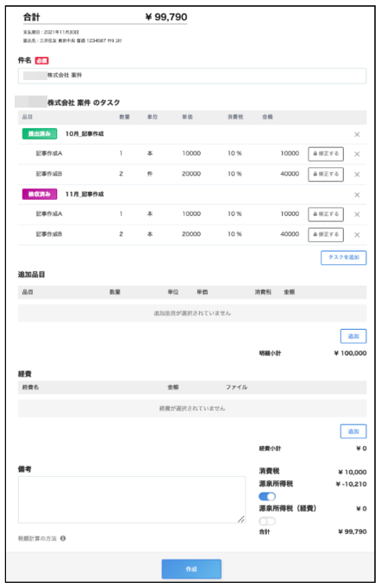Image resolution: width=381 pixels, height=588 pixels.
Task: Focus the 件名 subject input field
Action: pyautogui.click(x=192, y=76)
